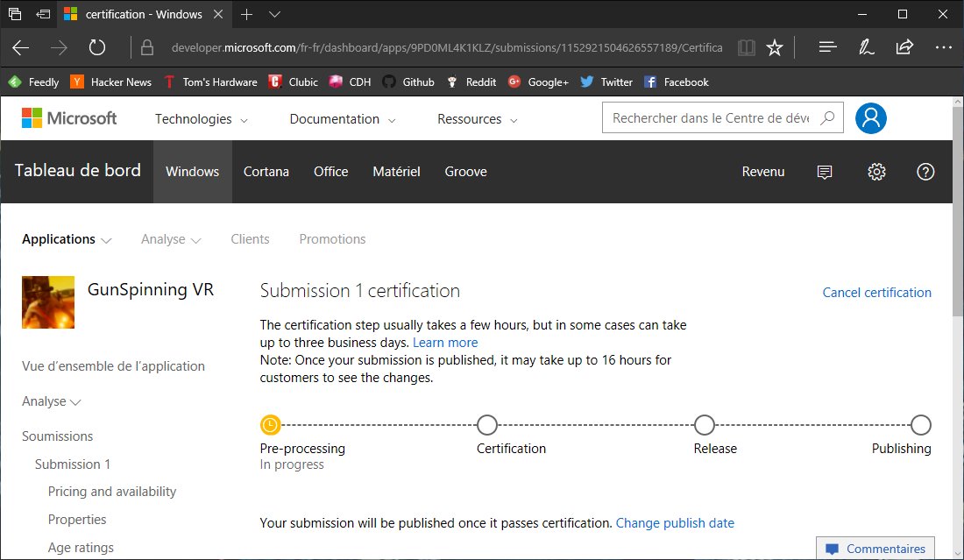Open dashboard settings gear
Viewport: 964px width, 560px height.
(x=876, y=172)
